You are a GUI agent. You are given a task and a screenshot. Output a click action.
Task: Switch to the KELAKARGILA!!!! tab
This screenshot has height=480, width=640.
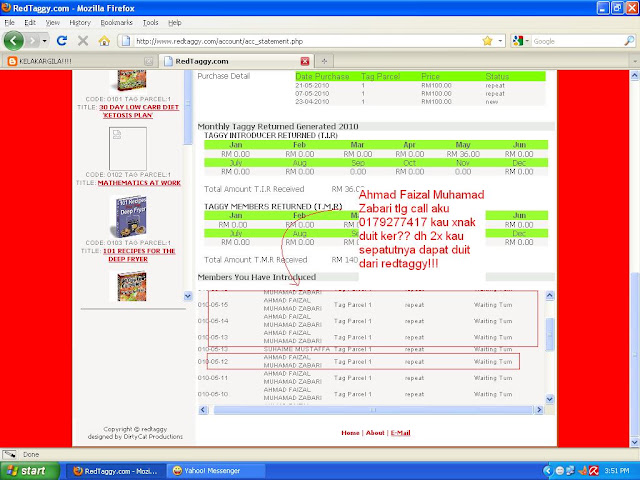pyautogui.click(x=80, y=61)
